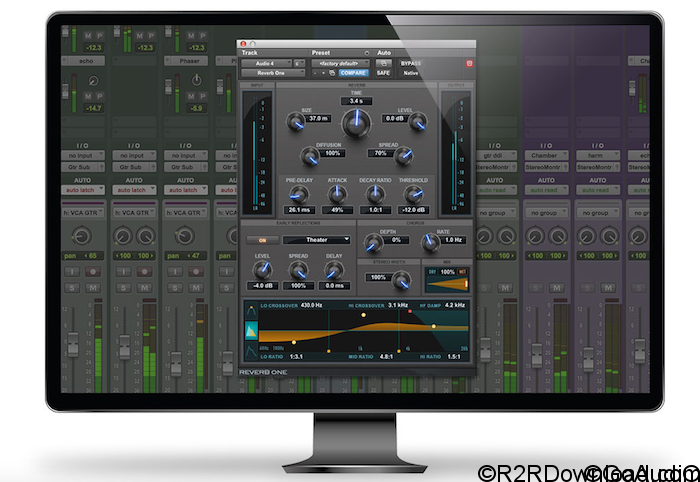This screenshot has width=700, height=482.
Task: Click the volume fader on pan 65 channel
Action: 73,344
